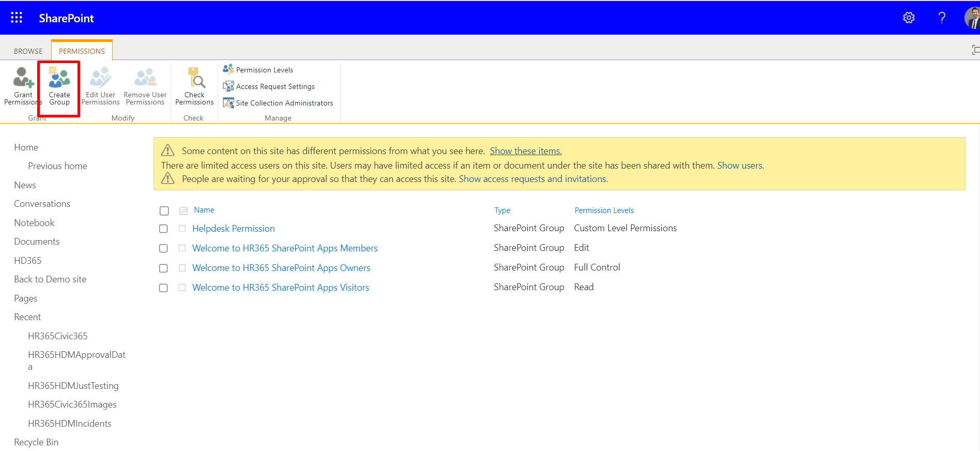This screenshot has height=451, width=980.
Task: Open Site Collection Administrators text
Action: pyautogui.click(x=284, y=103)
